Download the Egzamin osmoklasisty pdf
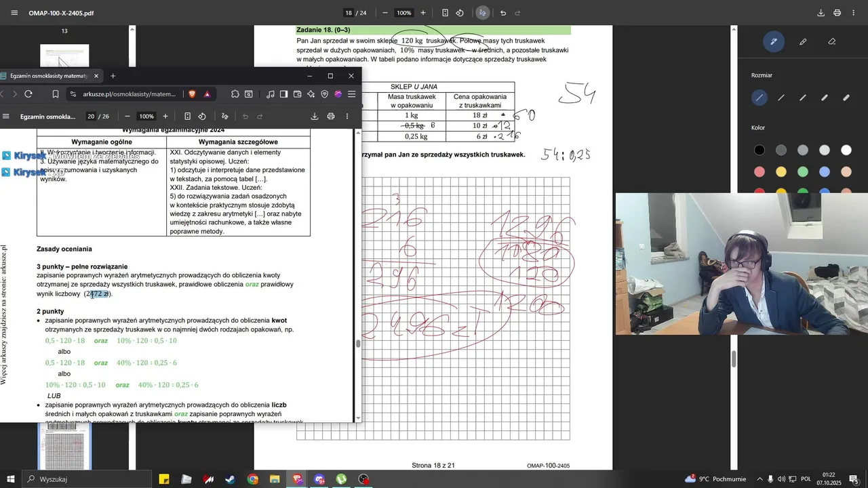 [x=315, y=117]
